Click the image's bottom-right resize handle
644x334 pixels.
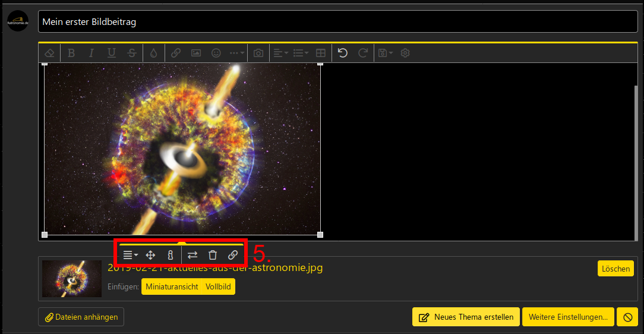click(x=320, y=235)
